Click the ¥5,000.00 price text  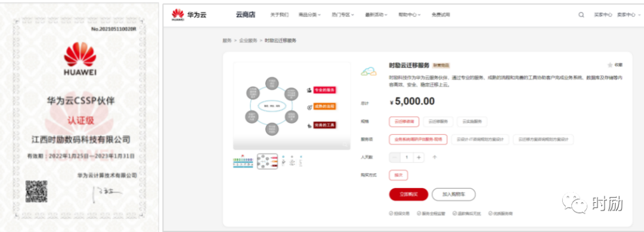point(413,101)
